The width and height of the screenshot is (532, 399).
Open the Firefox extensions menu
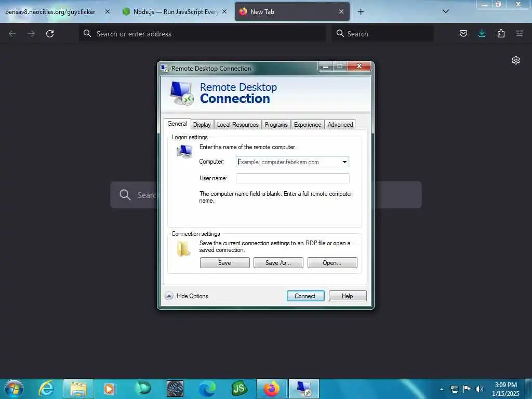501,33
